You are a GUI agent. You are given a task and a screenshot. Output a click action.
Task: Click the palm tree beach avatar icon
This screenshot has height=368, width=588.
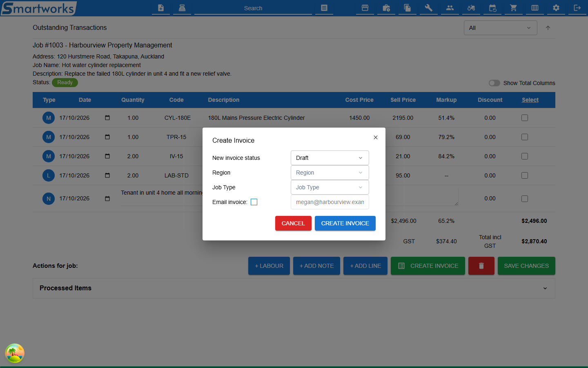pos(15,353)
